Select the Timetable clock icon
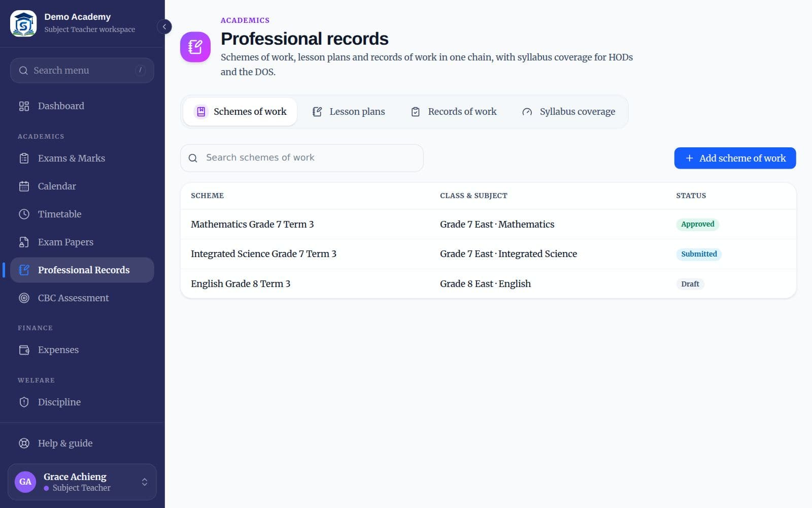Screen dimensions: 812x508 [24, 214]
